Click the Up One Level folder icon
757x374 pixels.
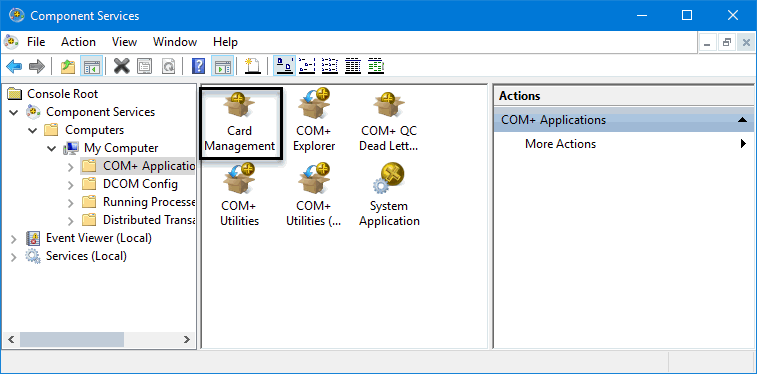click(x=68, y=66)
